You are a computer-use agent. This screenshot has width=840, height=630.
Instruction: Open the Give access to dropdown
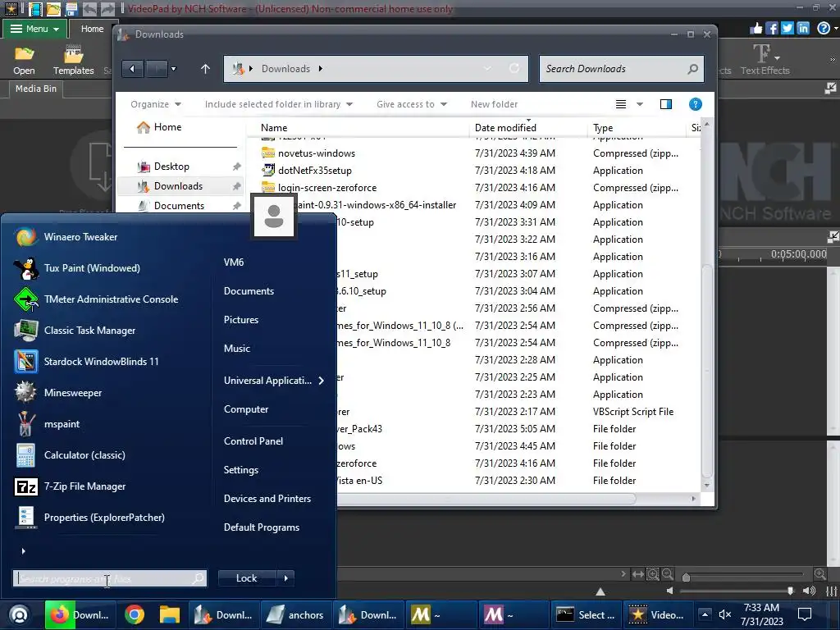[412, 104]
